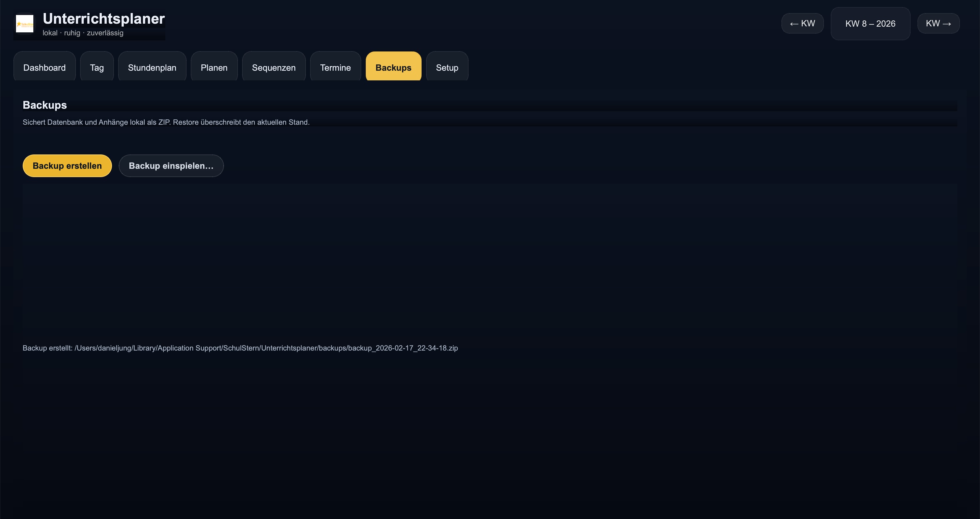Click the tagline lokal · ruhig · zuverlässig
Screen dimensions: 980x519
pos(83,33)
